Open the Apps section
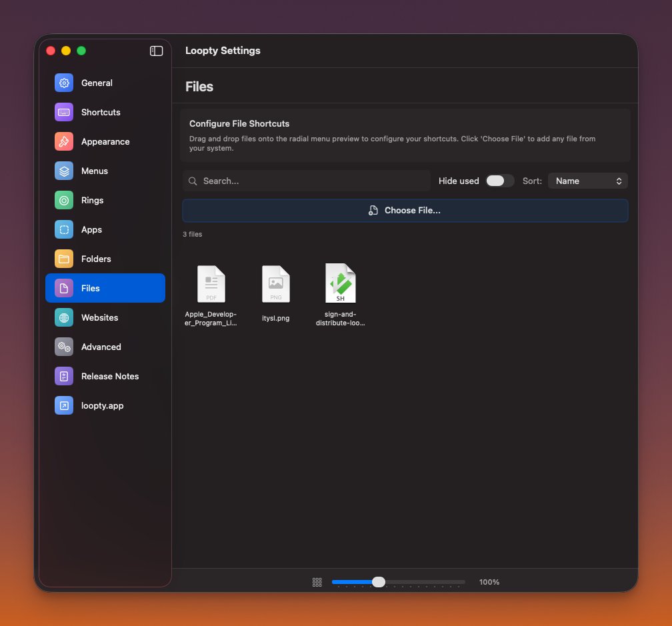Viewport: 672px width, 626px height. coord(92,229)
